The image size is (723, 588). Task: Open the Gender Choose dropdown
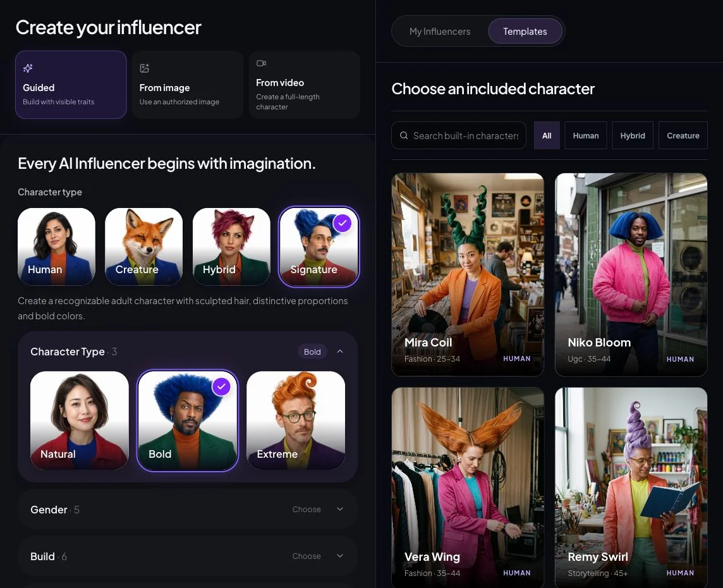coord(307,509)
